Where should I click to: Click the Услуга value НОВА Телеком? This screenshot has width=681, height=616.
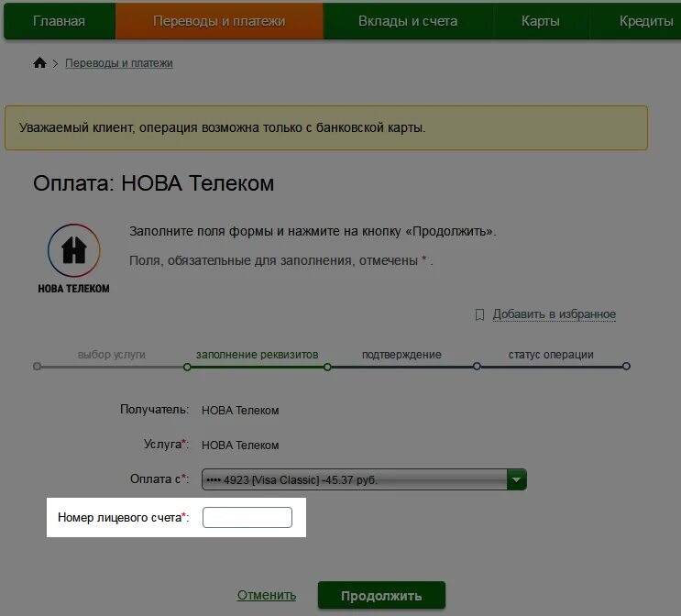pos(240,445)
